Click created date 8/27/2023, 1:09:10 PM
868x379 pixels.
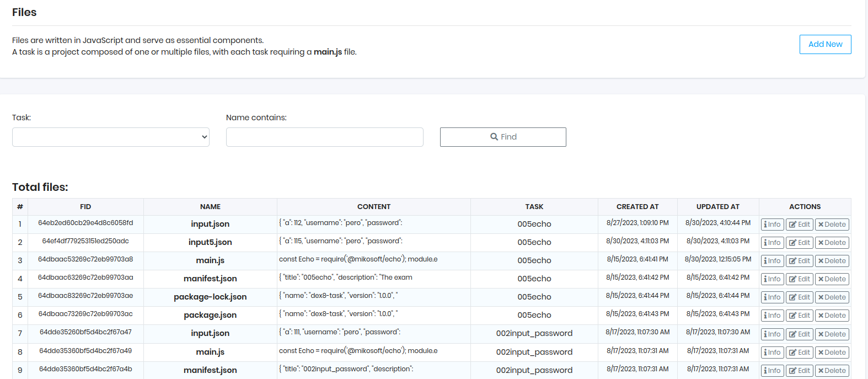[637, 223]
